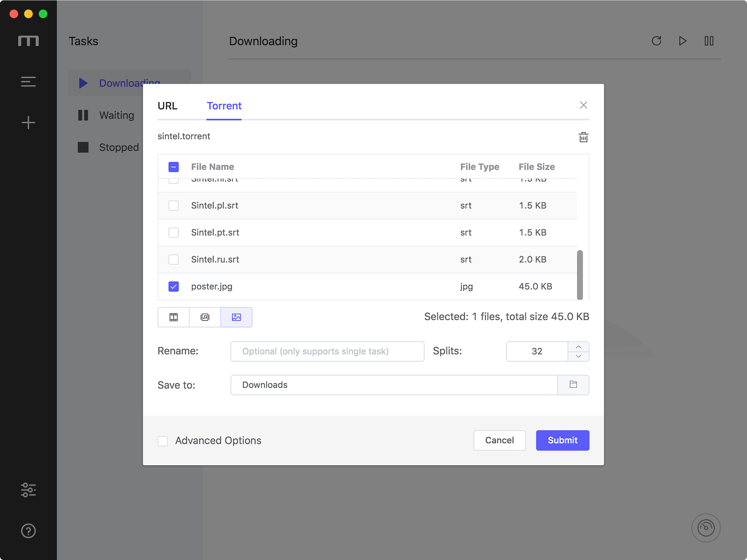747x560 pixels.
Task: Toggle the select-all files checkbox
Action: [x=174, y=167]
